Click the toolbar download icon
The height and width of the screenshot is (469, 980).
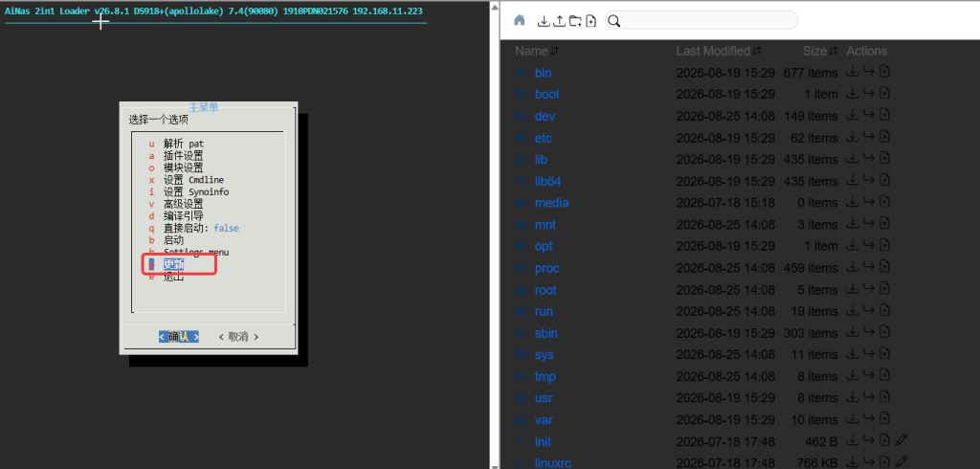(x=544, y=21)
